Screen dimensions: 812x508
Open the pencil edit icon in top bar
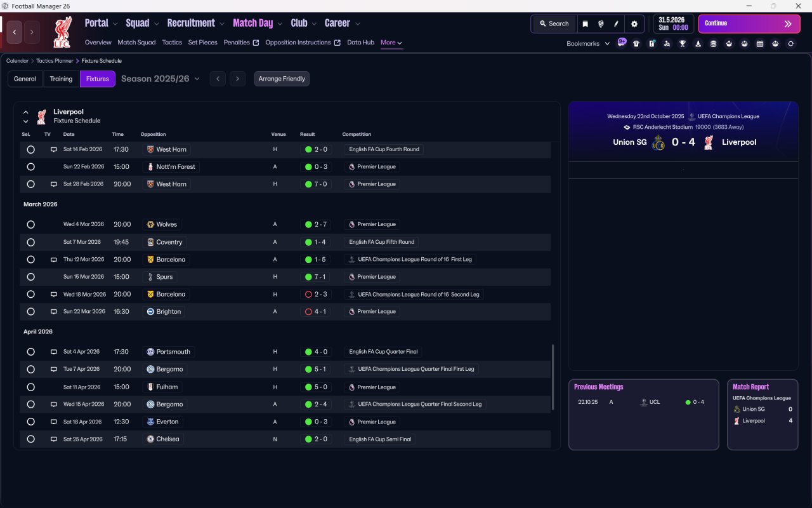point(616,23)
